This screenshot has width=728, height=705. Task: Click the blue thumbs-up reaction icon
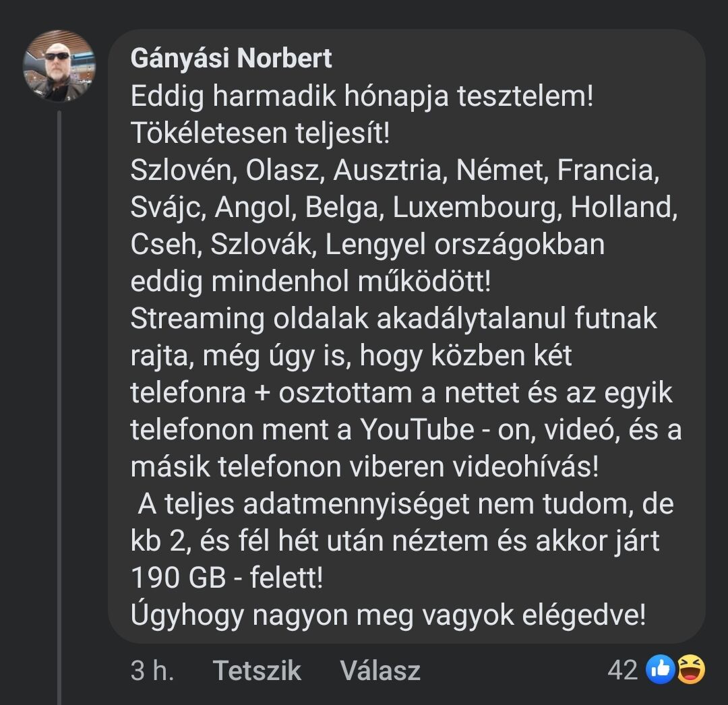[x=660, y=670]
